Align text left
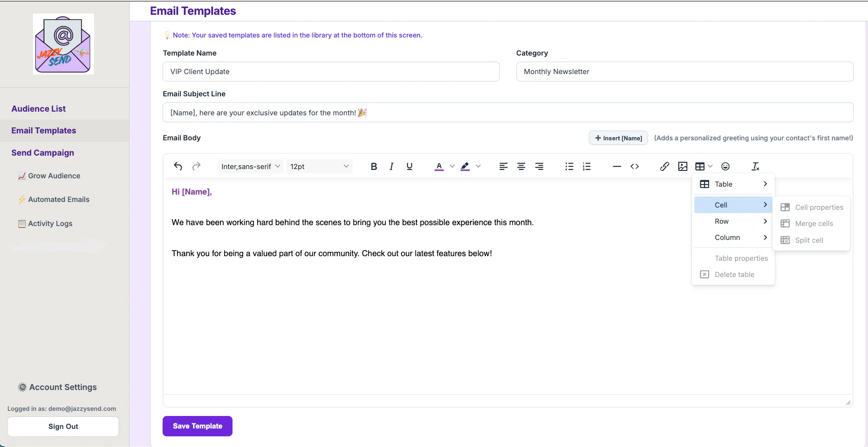 (503, 166)
